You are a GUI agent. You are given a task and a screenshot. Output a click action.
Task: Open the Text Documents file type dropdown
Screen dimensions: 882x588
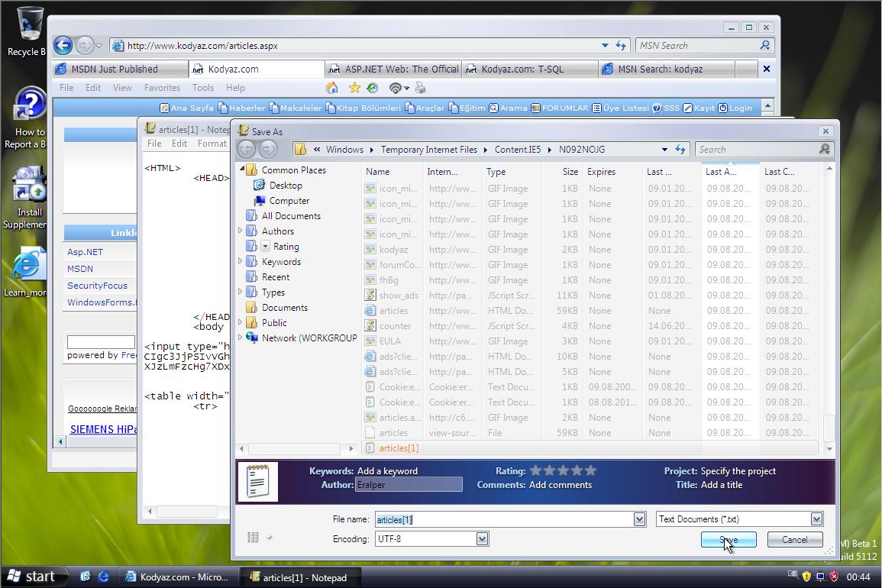coord(816,519)
